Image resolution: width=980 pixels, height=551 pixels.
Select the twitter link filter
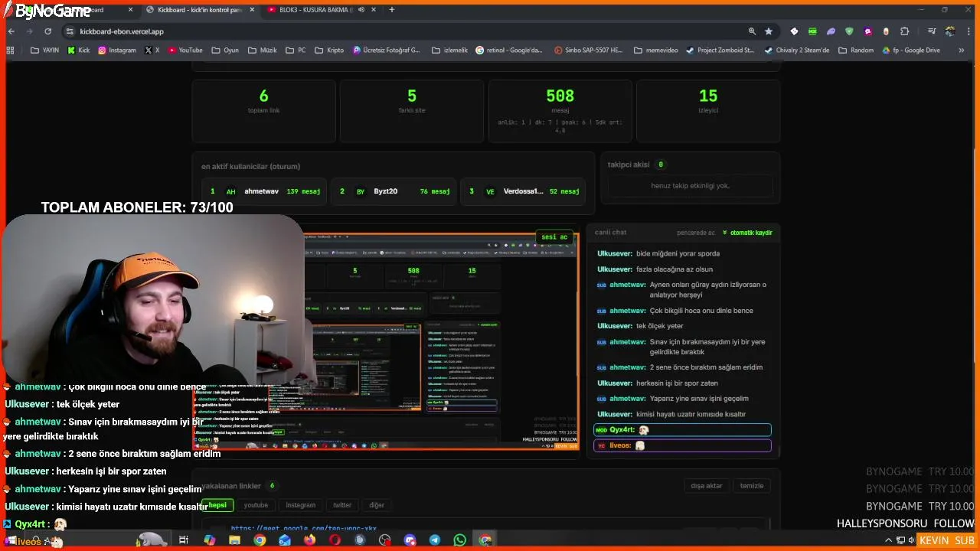(x=342, y=505)
